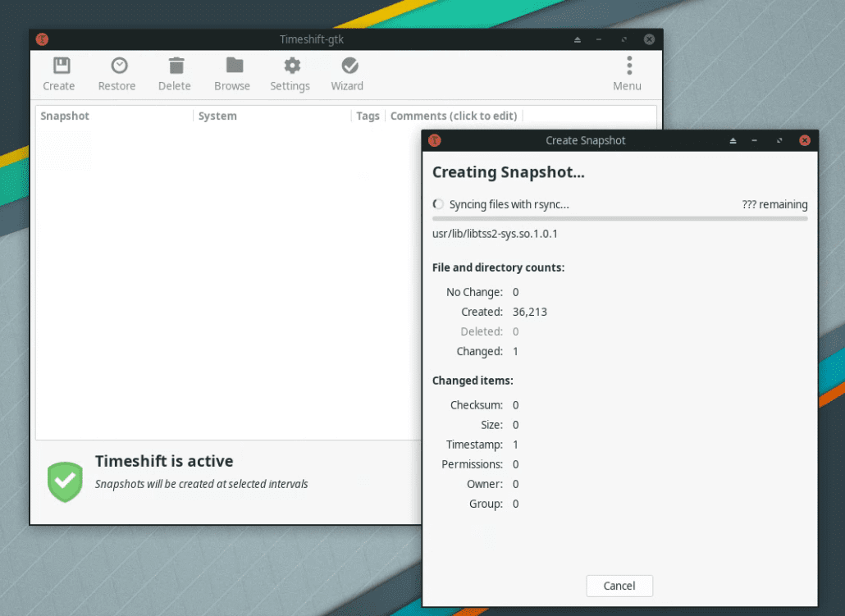Maximize the Timeshift-gtk window
This screenshot has width=845, height=616.
[624, 39]
